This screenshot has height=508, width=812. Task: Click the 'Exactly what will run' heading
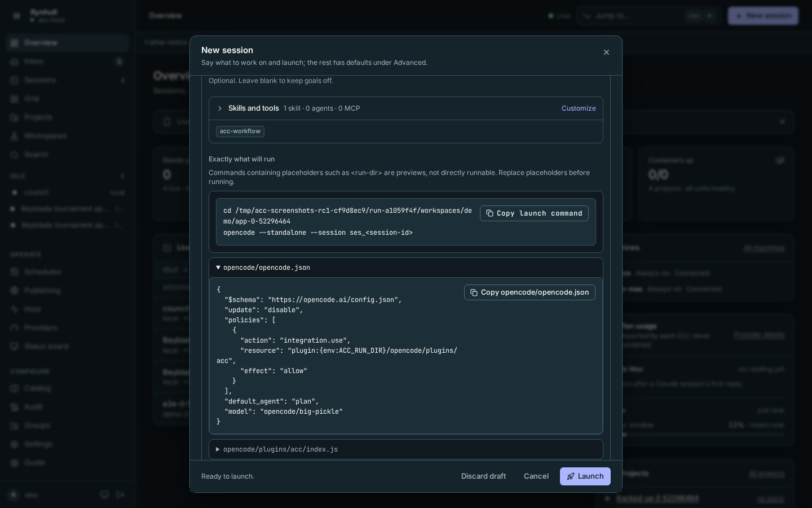241,159
